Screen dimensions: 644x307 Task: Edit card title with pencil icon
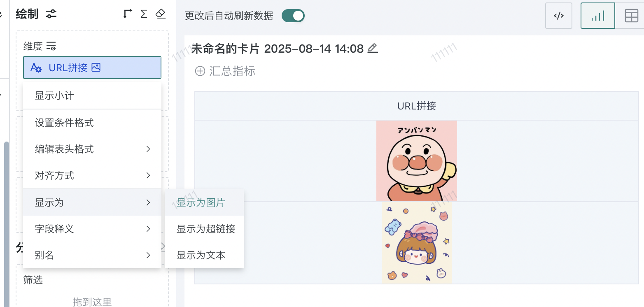(x=372, y=49)
